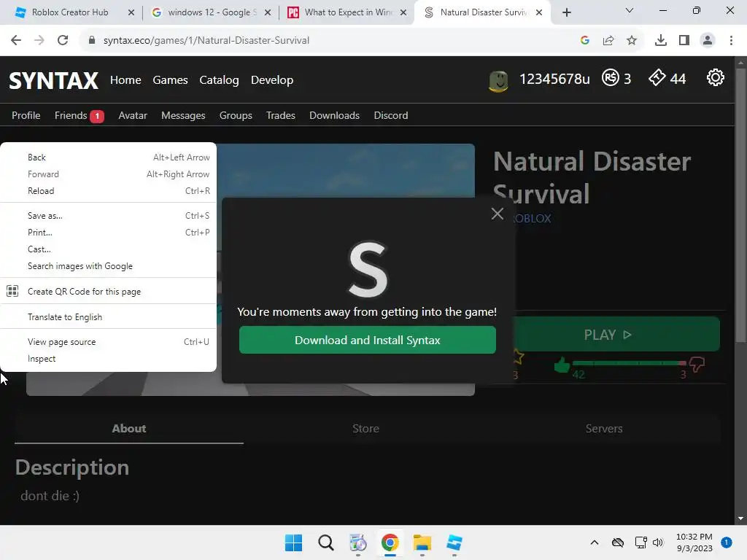Open Chrome profile avatar icon
The width and height of the screenshot is (747, 560).
[708, 41]
